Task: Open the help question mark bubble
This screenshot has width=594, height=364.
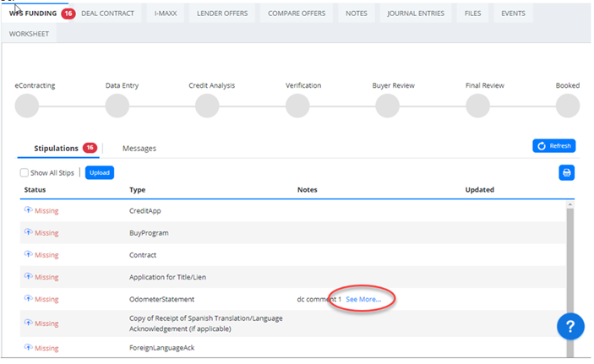Action: click(x=570, y=326)
